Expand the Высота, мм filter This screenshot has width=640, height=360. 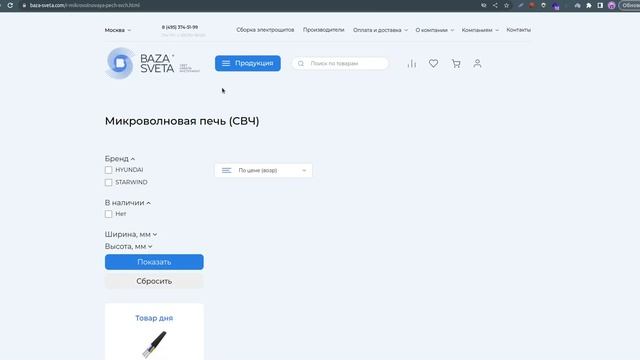(129, 247)
